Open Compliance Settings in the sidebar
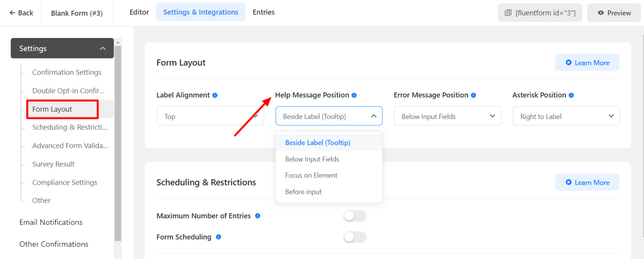 point(65,182)
